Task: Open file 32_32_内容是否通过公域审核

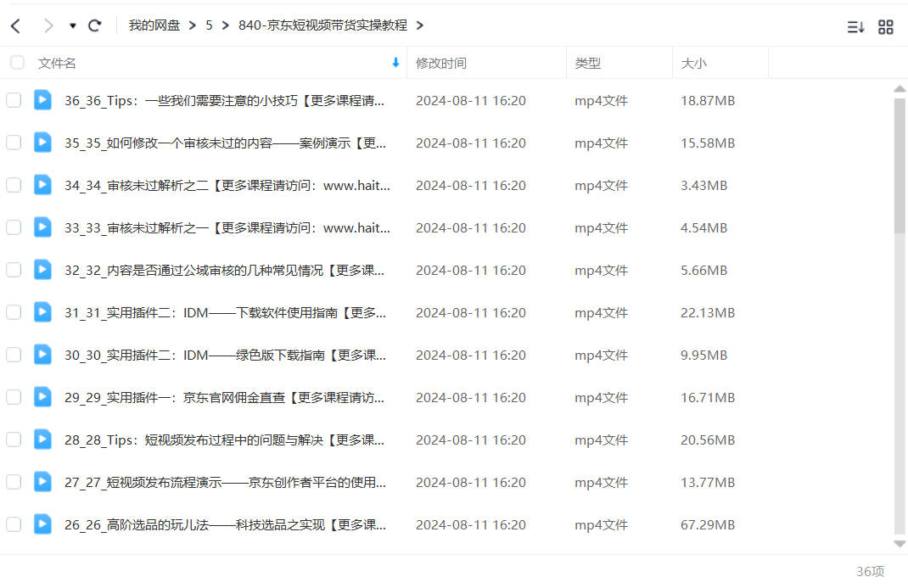Action: (224, 271)
